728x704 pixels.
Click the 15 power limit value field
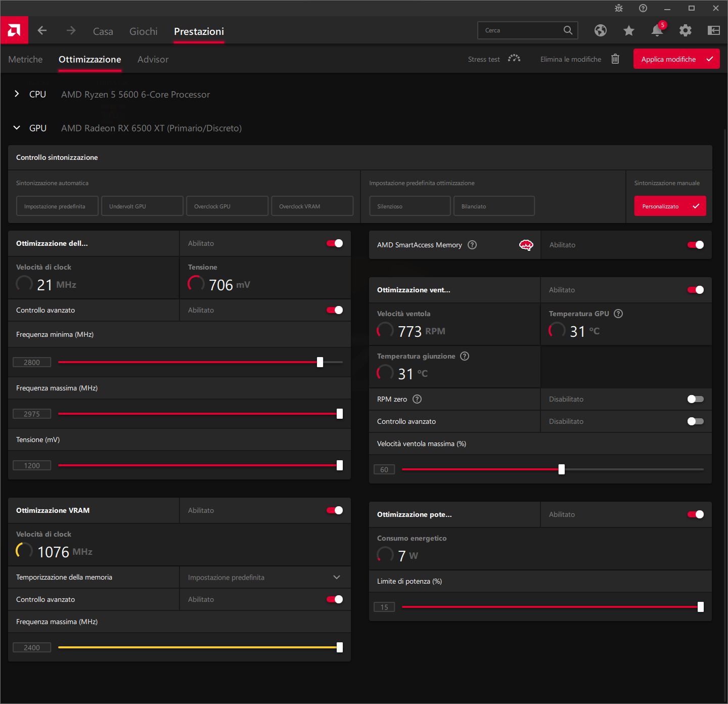click(384, 607)
